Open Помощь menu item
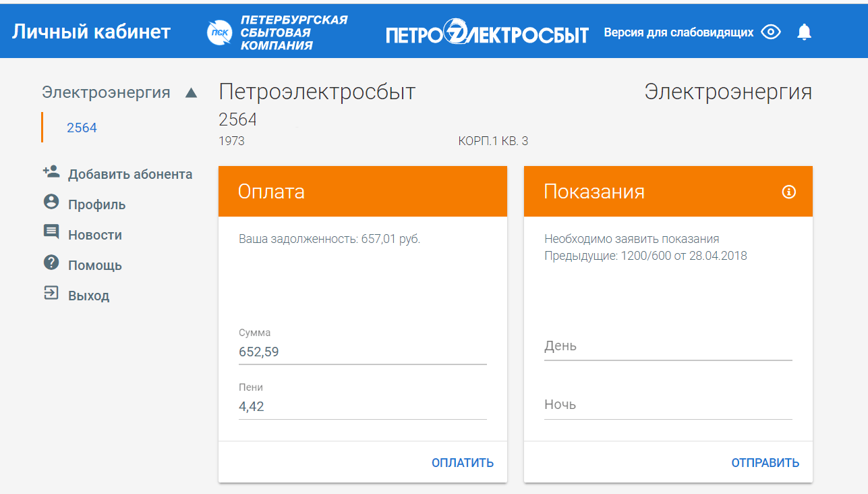Image resolution: width=868 pixels, height=494 pixels. 95,265
